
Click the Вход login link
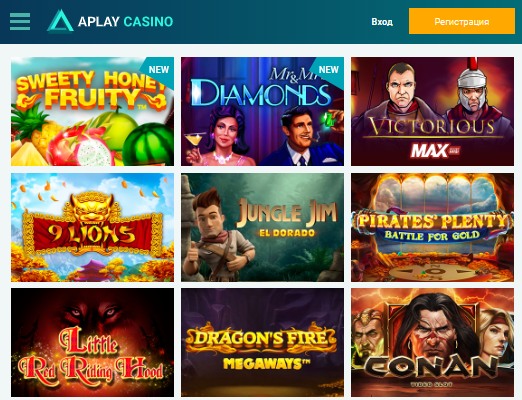pos(382,22)
